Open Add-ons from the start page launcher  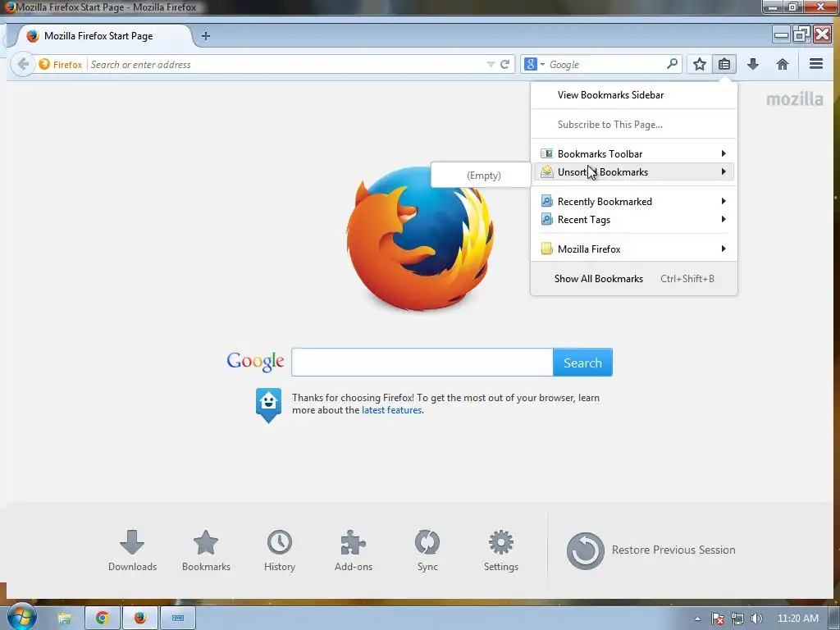click(x=353, y=550)
